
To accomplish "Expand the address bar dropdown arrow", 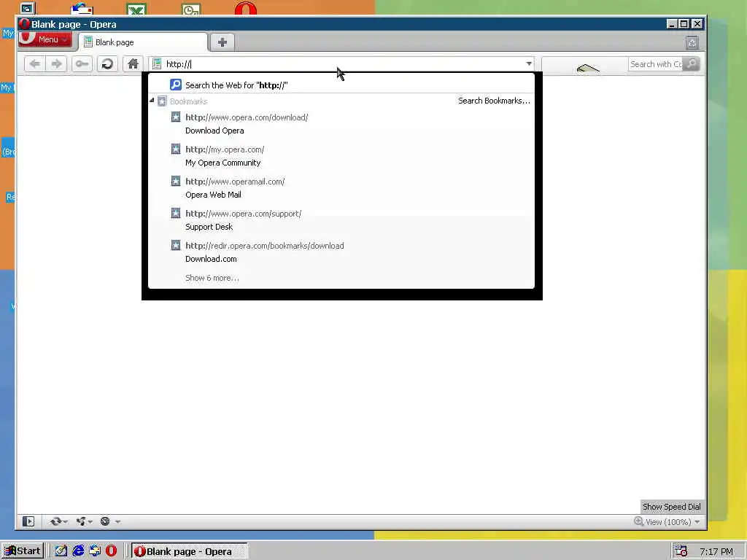I will click(529, 64).
